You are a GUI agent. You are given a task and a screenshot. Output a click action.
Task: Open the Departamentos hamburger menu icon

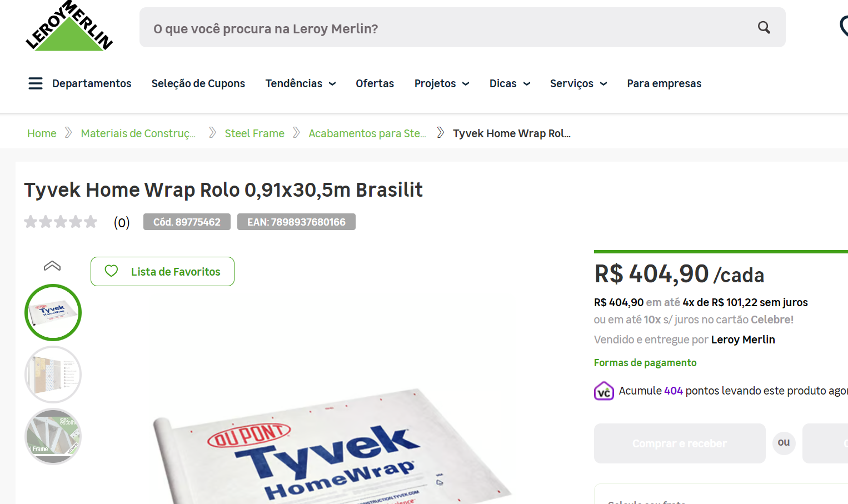pyautogui.click(x=36, y=83)
